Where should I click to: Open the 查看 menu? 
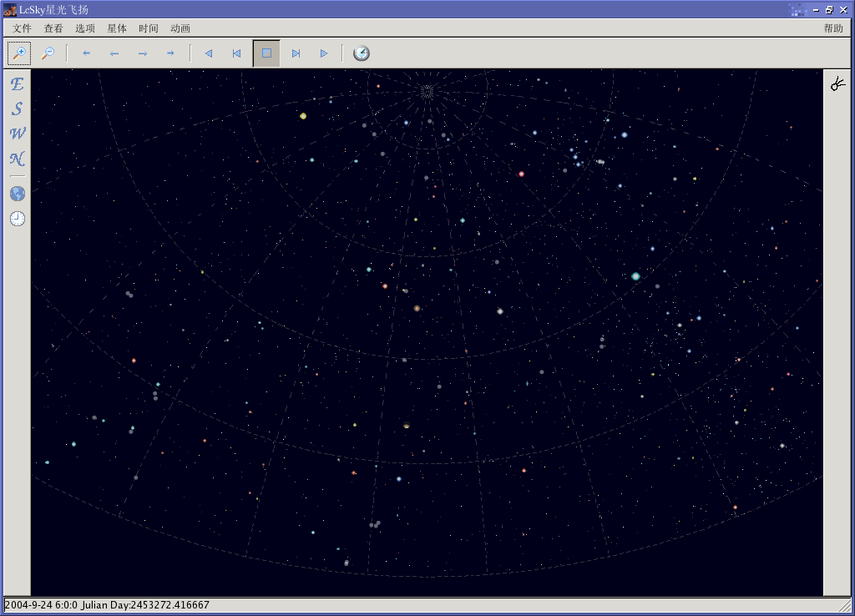coord(53,28)
